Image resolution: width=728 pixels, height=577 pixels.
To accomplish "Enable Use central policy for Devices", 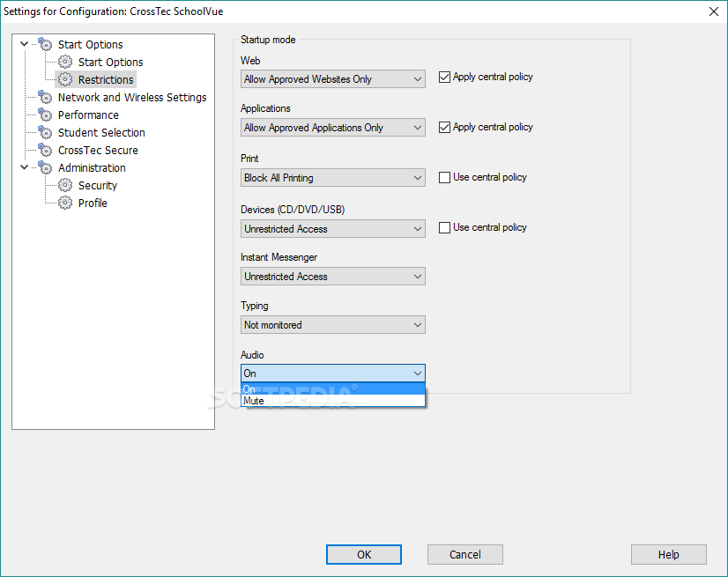I will pyautogui.click(x=444, y=227).
